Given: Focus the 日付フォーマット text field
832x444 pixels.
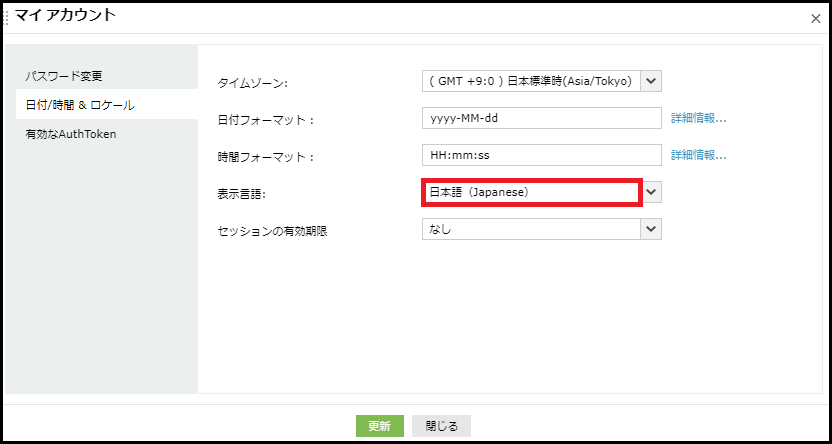Looking at the screenshot, I should [x=542, y=118].
